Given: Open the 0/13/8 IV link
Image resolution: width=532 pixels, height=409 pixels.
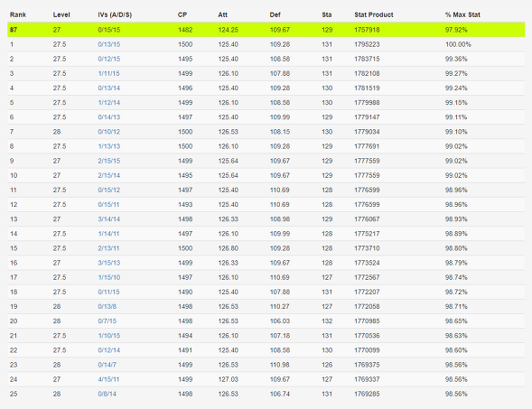Looking at the screenshot, I should coord(107,307).
